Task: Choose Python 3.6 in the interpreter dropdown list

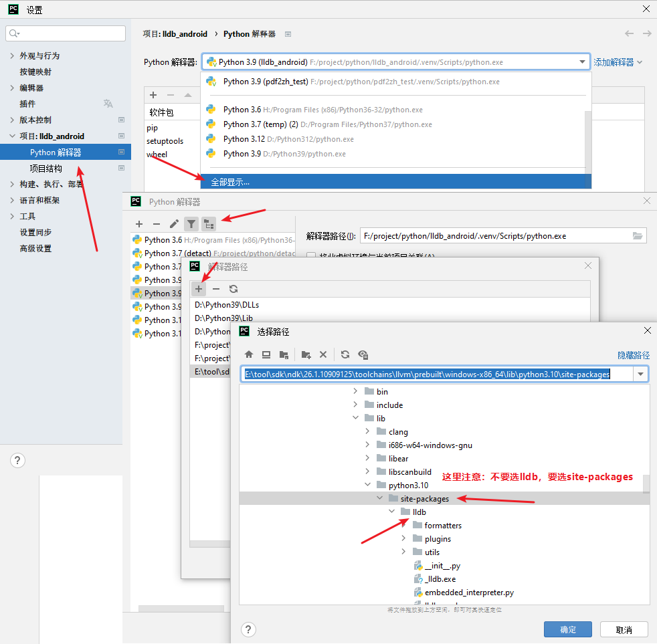Action: pyautogui.click(x=393, y=110)
